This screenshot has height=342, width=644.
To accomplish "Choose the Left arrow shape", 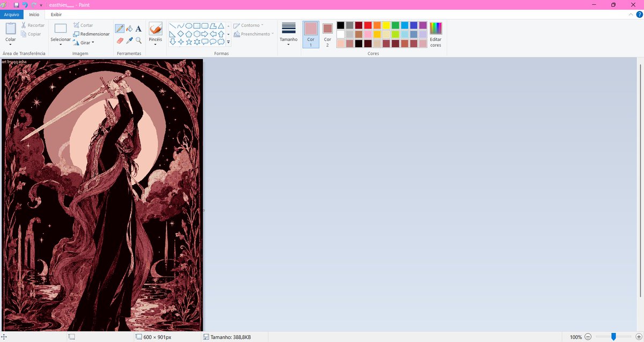I will 213,34.
